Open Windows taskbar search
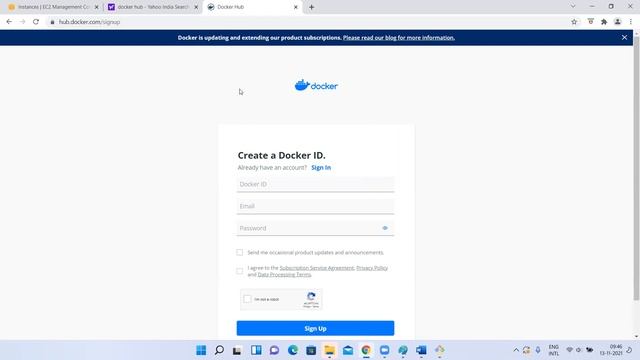This screenshot has height=360, width=640. [219, 350]
